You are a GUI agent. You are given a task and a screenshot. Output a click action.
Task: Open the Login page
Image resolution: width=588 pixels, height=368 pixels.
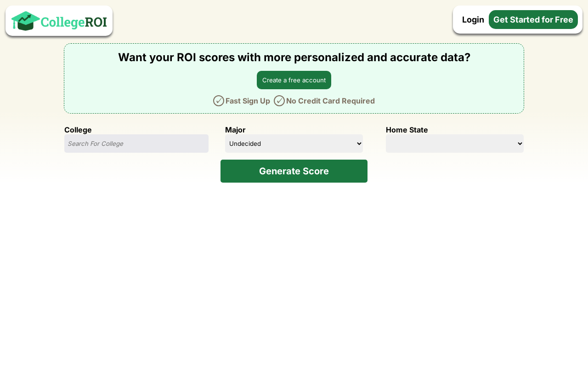pyautogui.click(x=473, y=20)
